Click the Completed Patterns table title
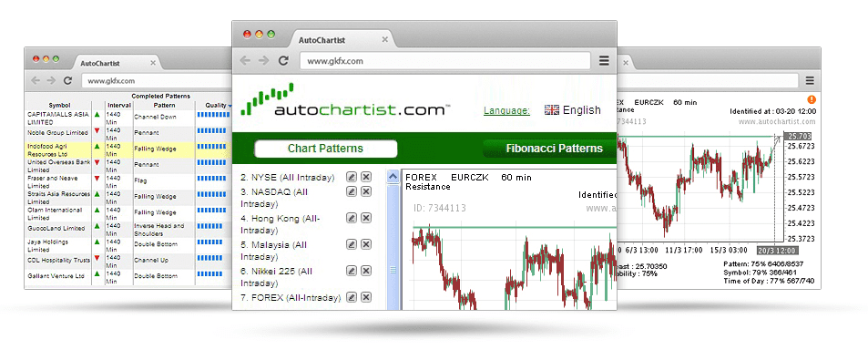 pyautogui.click(x=160, y=97)
